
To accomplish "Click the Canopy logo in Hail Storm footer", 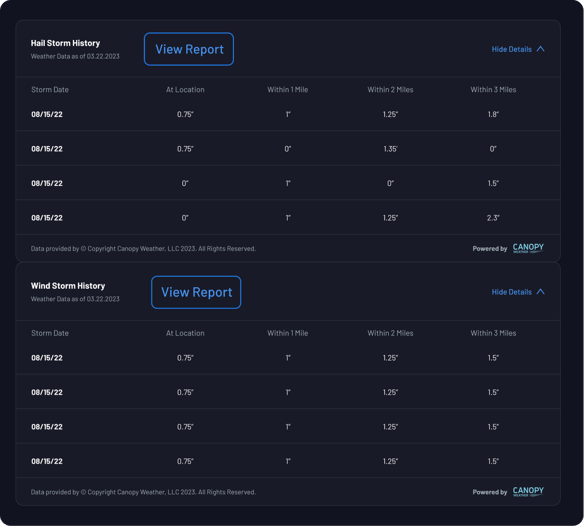I will 528,248.
